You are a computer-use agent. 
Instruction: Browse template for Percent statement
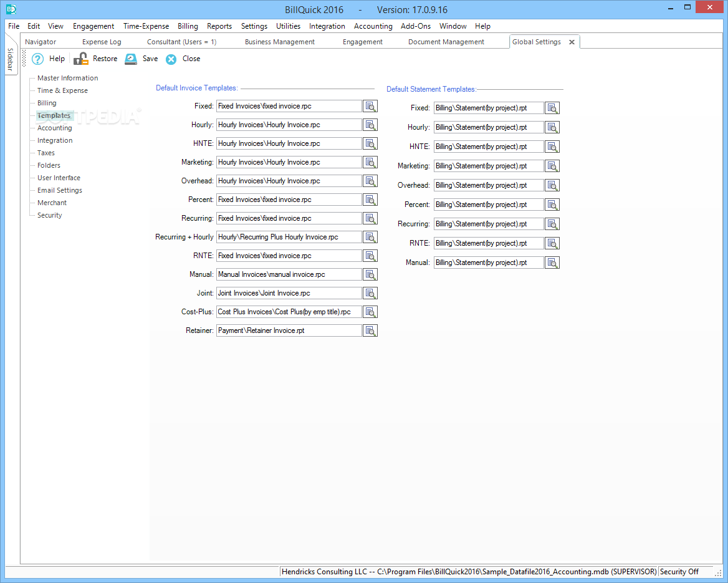click(552, 205)
